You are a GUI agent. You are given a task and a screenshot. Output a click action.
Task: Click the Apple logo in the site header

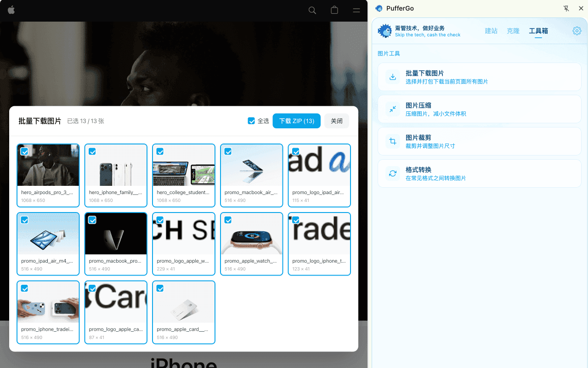[x=11, y=10]
